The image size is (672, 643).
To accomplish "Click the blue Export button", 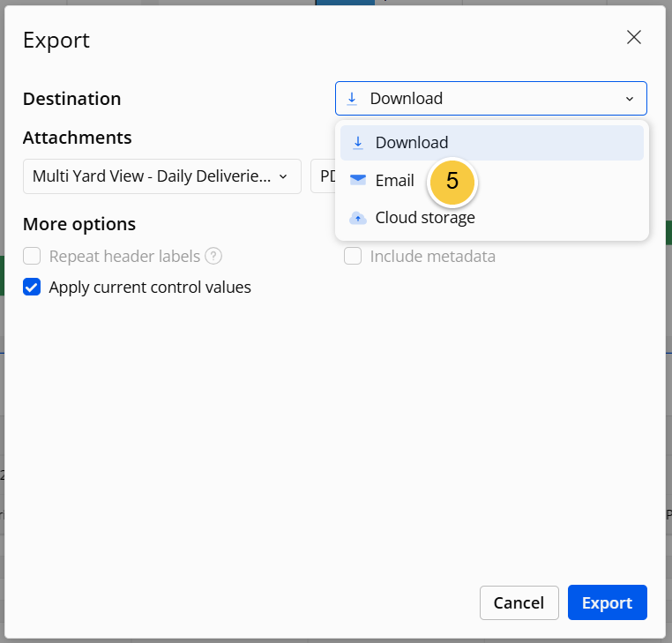I will pos(608,602).
